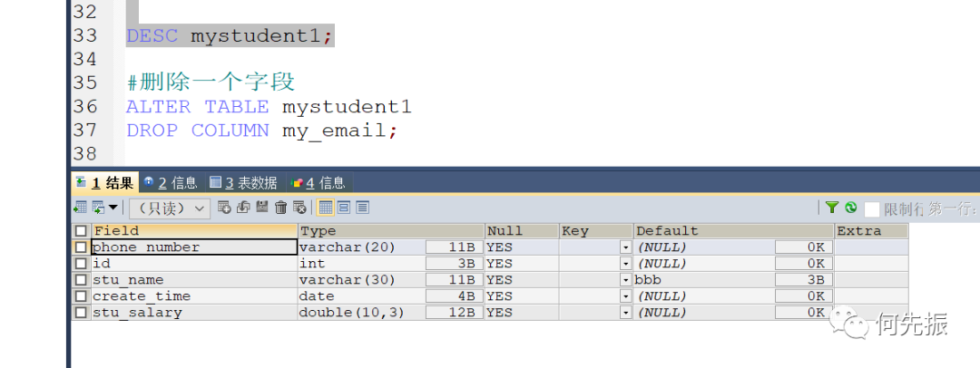The height and width of the screenshot is (368, 980).
Task: Click the Field column header
Action: point(194,231)
